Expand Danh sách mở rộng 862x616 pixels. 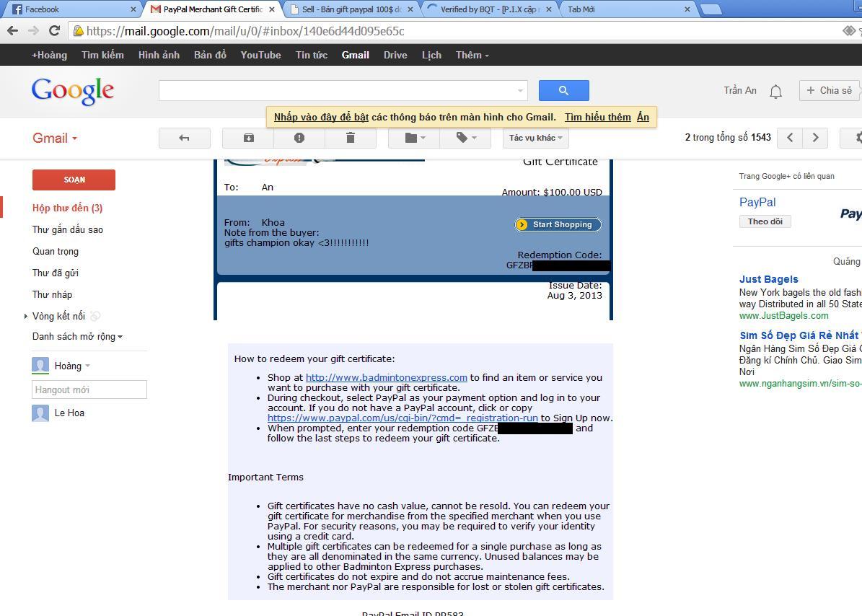pos(77,336)
